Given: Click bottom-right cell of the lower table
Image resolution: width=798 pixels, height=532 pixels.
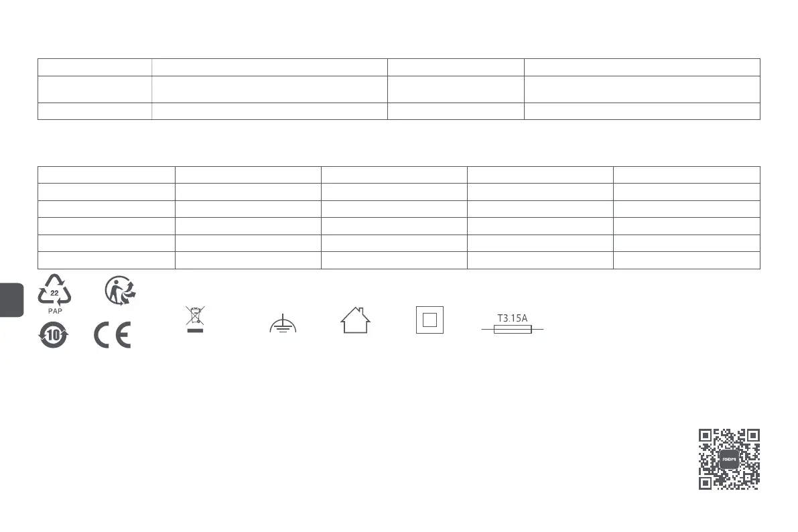Looking at the screenshot, I should coord(686,260).
